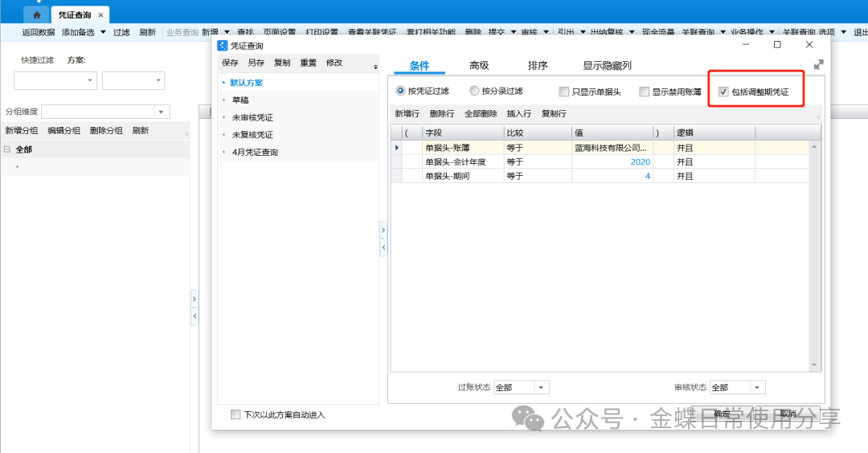Open the 审核状态 dropdown
The height and width of the screenshot is (453, 868).
click(x=757, y=387)
